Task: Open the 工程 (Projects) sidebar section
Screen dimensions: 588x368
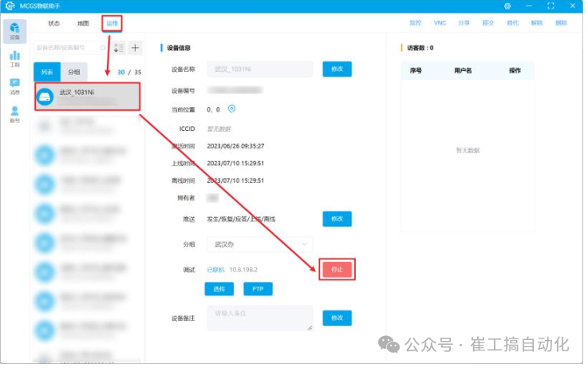Action: 14,59
